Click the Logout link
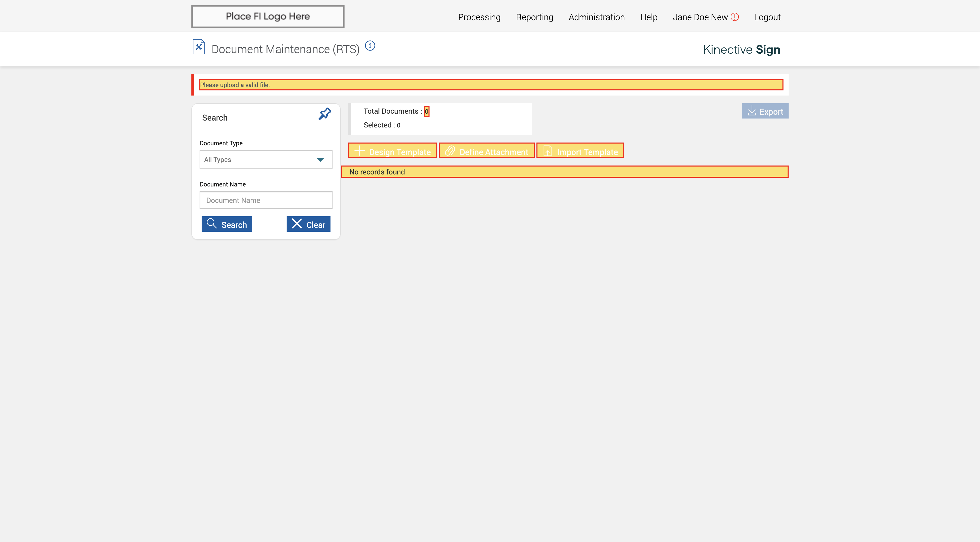Screen dimensions: 980x542 point(767,17)
